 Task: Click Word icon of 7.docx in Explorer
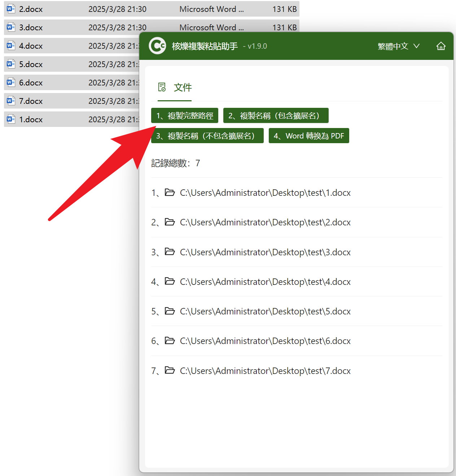point(11,101)
